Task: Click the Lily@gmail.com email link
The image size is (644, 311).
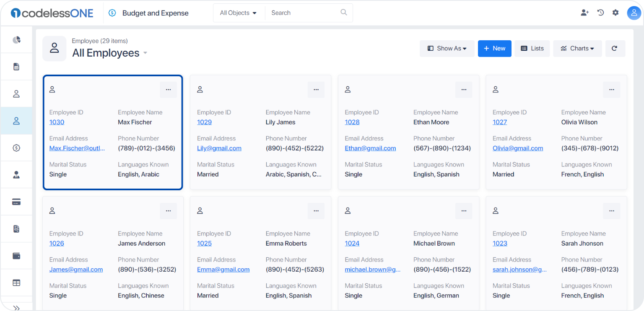Action: (x=219, y=148)
